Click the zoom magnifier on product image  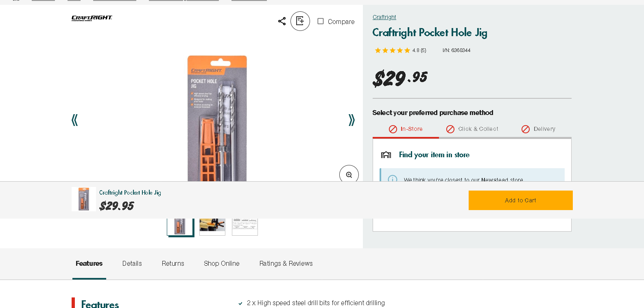pos(349,174)
